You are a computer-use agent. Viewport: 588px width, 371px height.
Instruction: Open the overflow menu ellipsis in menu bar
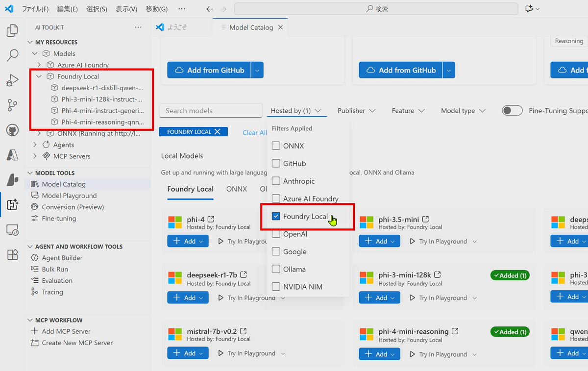(x=182, y=9)
